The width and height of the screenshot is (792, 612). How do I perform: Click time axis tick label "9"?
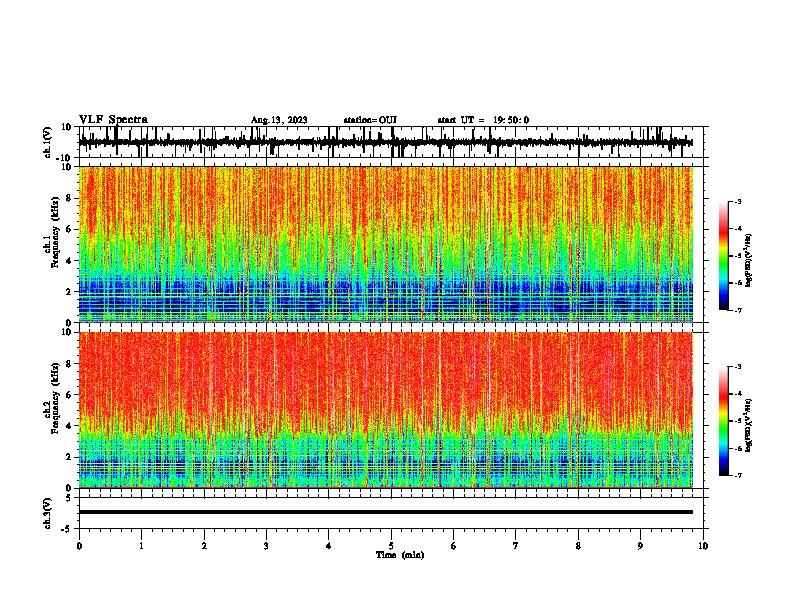(x=640, y=546)
